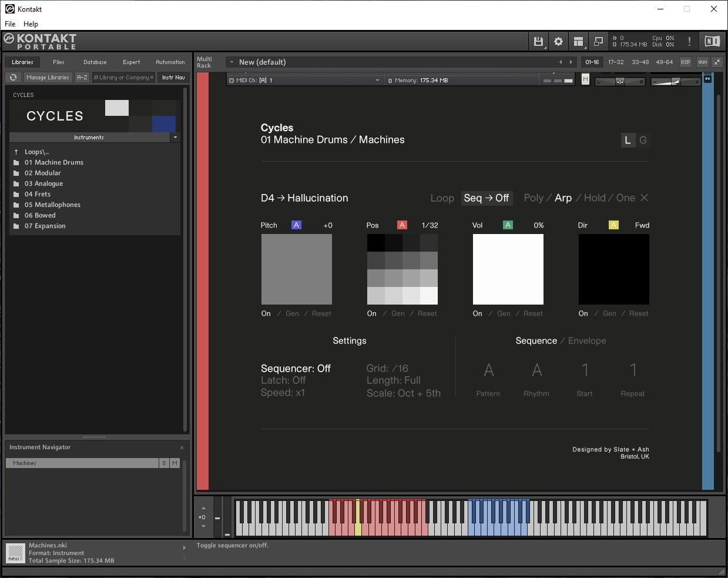Screen dimensions: 728x578
Task: Click the minimized view icon in header
Action: [598, 41]
